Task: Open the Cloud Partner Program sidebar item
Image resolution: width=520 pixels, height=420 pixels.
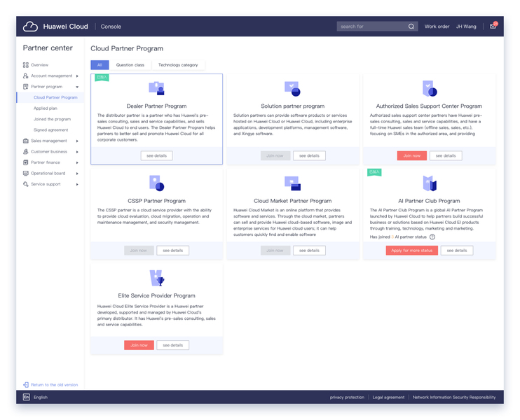Action: (50, 97)
